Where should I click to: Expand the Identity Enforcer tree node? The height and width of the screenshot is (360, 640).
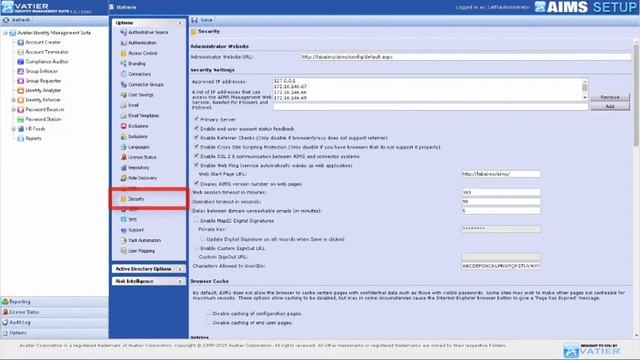(13, 100)
